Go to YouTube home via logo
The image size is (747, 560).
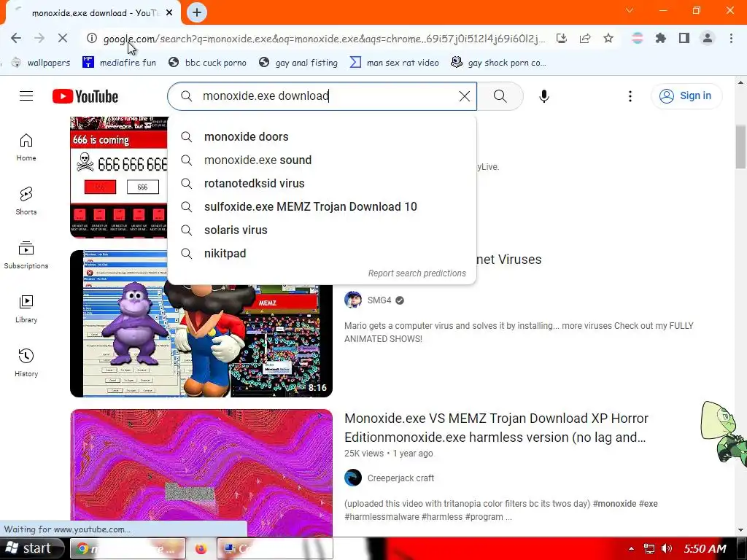click(85, 96)
